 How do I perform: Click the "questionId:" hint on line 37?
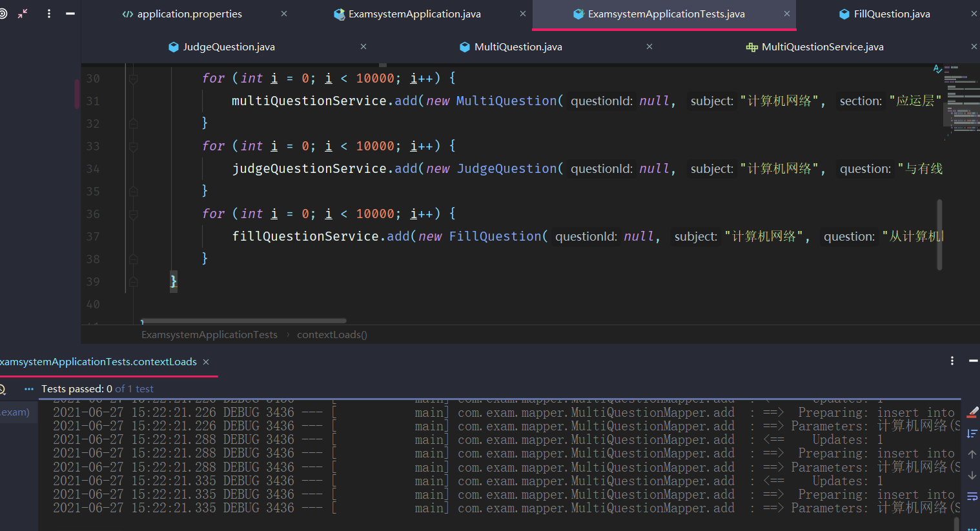[x=586, y=237]
